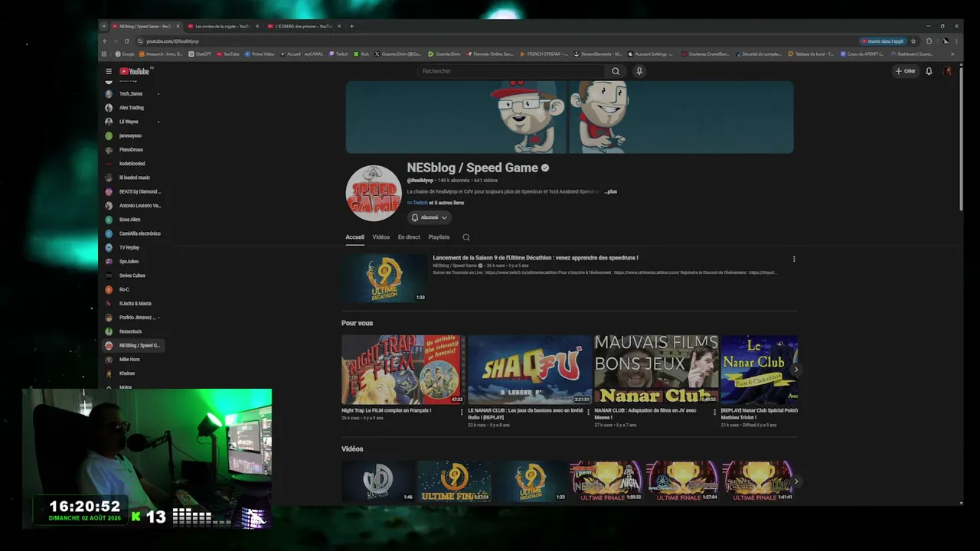Close the Les contes de la crypte tab
Image resolution: width=980 pixels, height=551 pixels.
[x=257, y=26]
